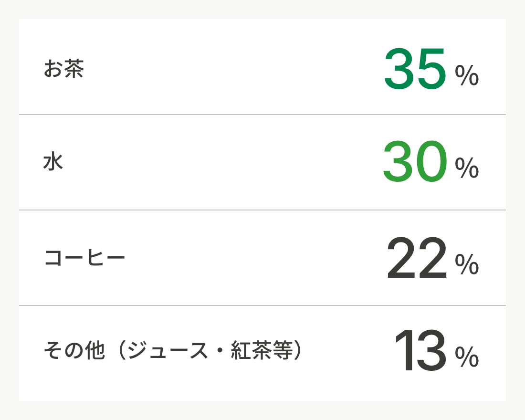Click the 22 value
525x420 pixels.
click(x=417, y=258)
